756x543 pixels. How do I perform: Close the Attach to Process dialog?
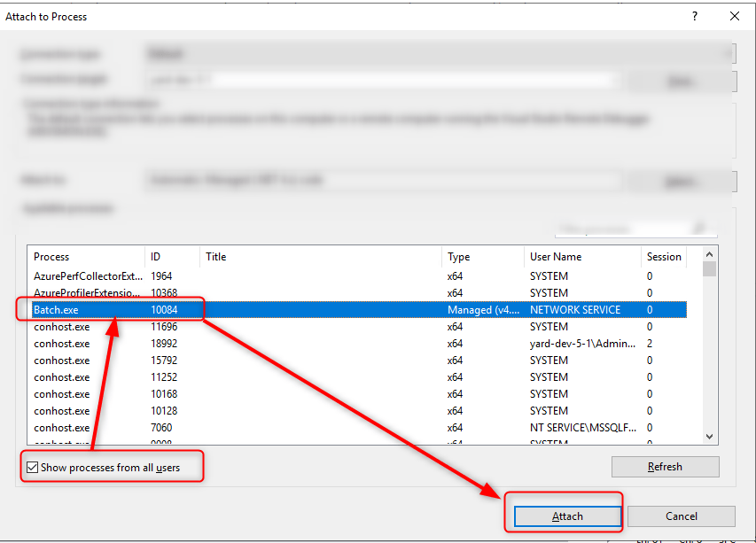[x=735, y=16]
